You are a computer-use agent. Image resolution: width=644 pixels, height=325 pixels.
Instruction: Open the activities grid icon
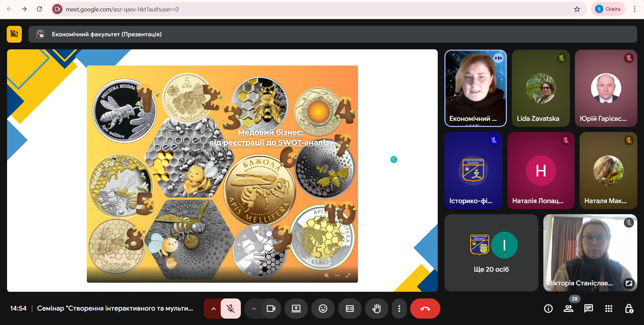point(608,309)
